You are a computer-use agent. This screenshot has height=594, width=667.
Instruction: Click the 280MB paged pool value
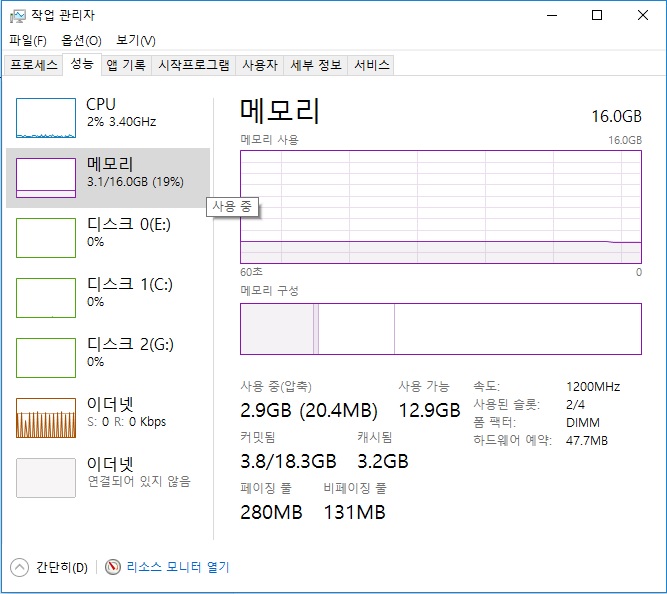coord(271,512)
